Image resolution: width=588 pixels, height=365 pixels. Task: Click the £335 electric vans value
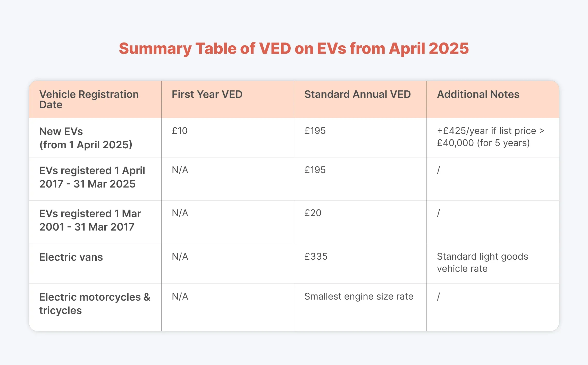pos(316,257)
